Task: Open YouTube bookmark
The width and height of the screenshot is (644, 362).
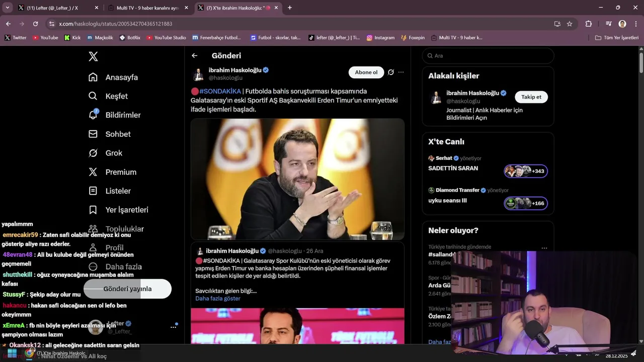Action: (x=45, y=38)
